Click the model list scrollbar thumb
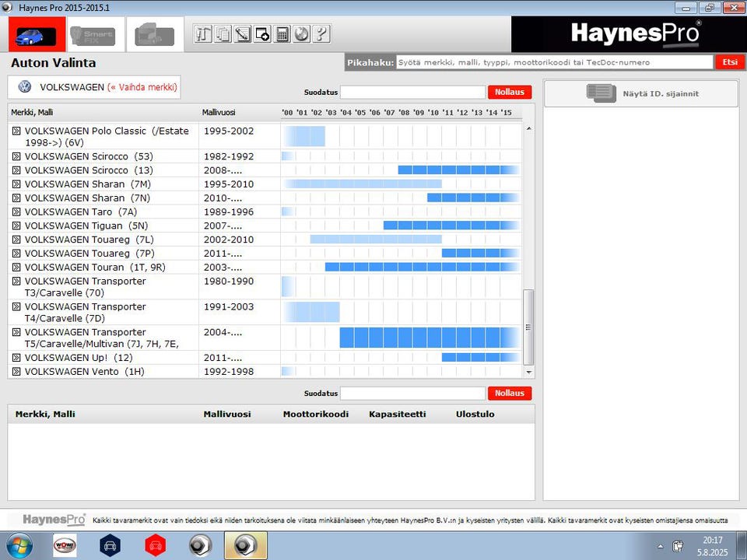Viewport: 747px width, 560px height. 528,327
